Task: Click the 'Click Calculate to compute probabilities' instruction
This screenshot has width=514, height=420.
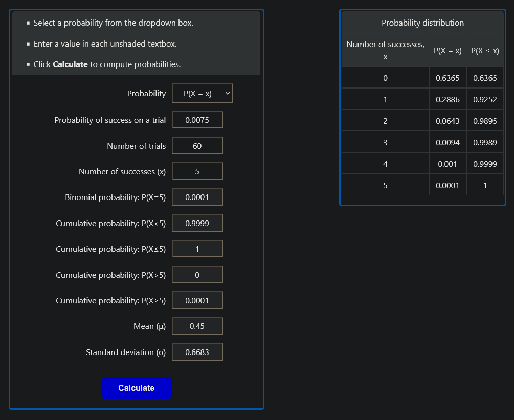Action: coord(107,64)
